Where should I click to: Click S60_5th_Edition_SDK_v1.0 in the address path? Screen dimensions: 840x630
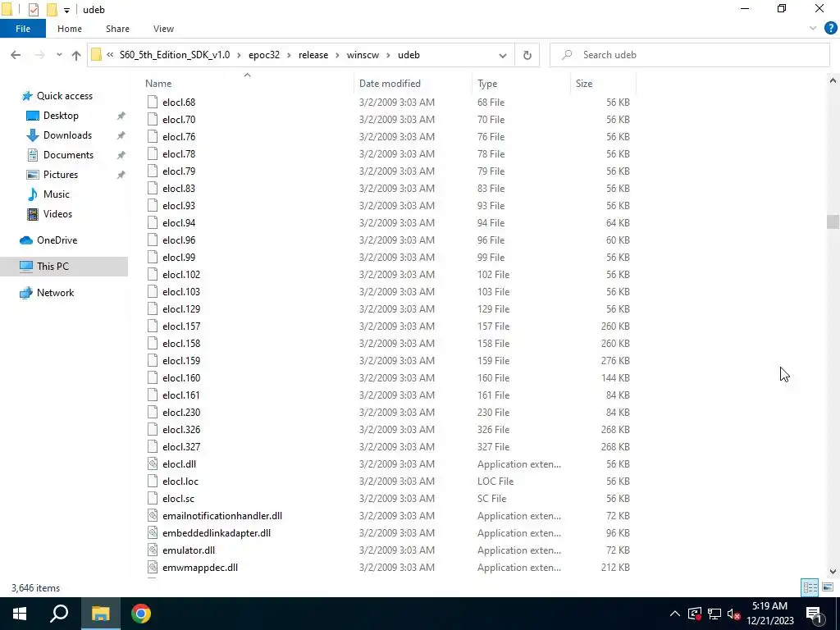point(175,55)
